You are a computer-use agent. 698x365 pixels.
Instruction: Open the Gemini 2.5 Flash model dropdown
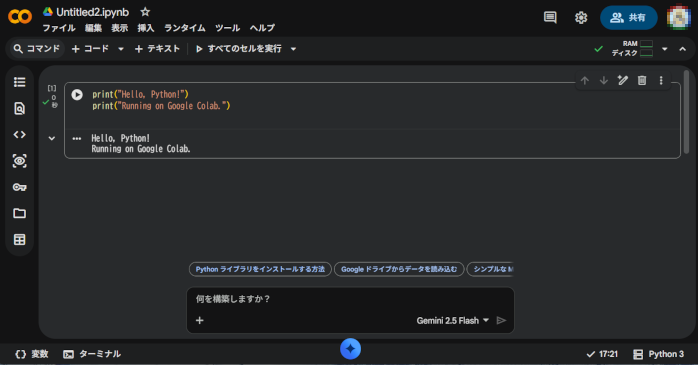(x=453, y=320)
